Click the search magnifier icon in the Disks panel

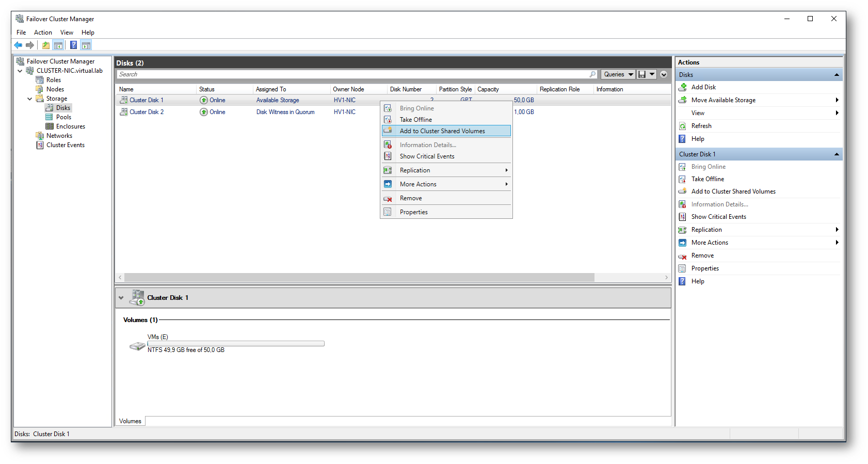tap(592, 74)
